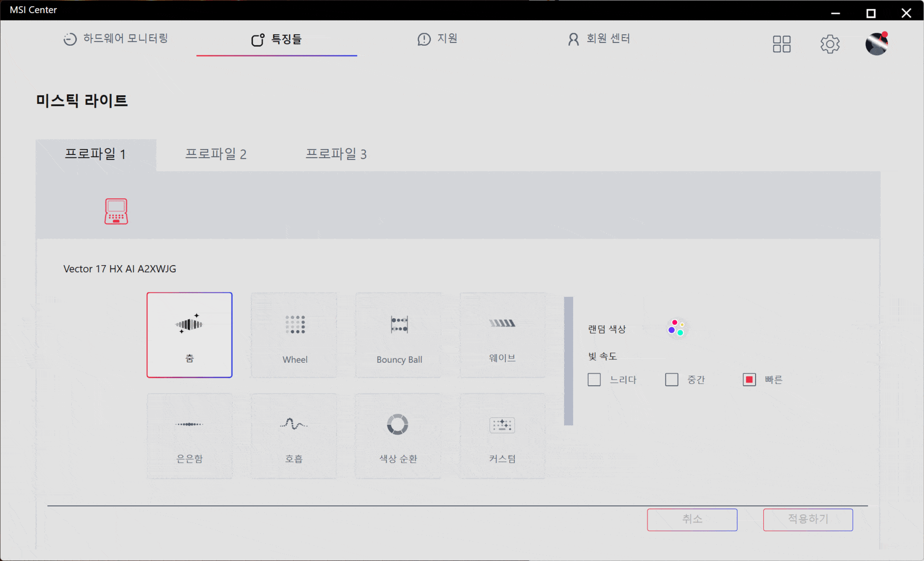Set light speed to 중간 (medium)
This screenshot has width=924, height=561.
click(672, 380)
